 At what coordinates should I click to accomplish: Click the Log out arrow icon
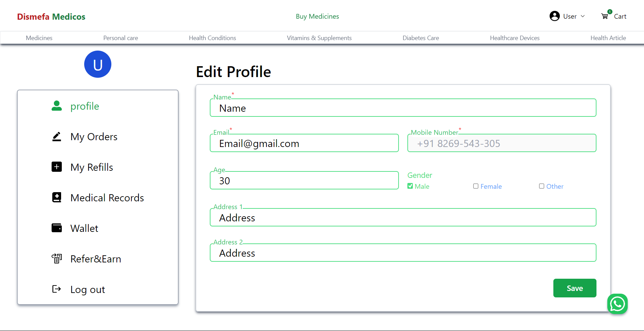click(x=57, y=289)
